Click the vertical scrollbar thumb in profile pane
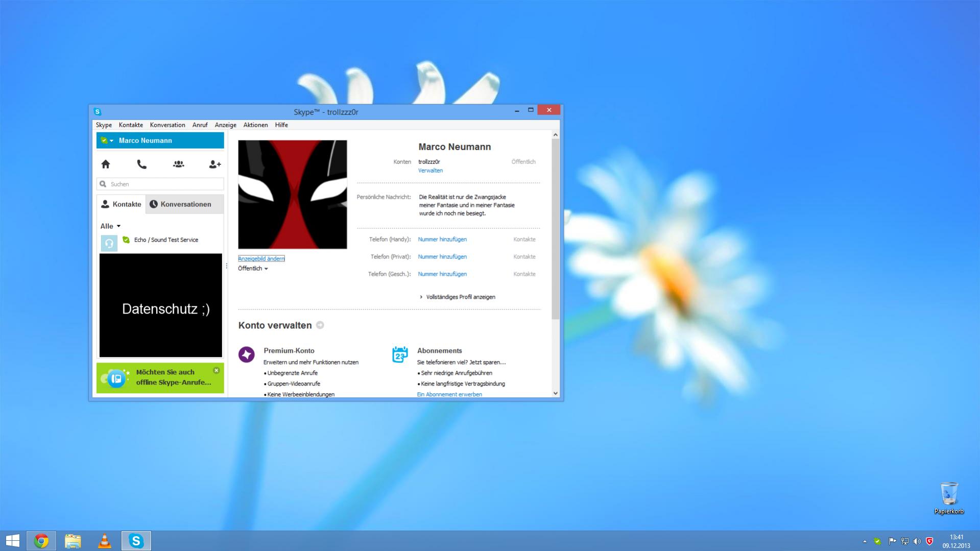980x551 pixels. tap(556, 229)
